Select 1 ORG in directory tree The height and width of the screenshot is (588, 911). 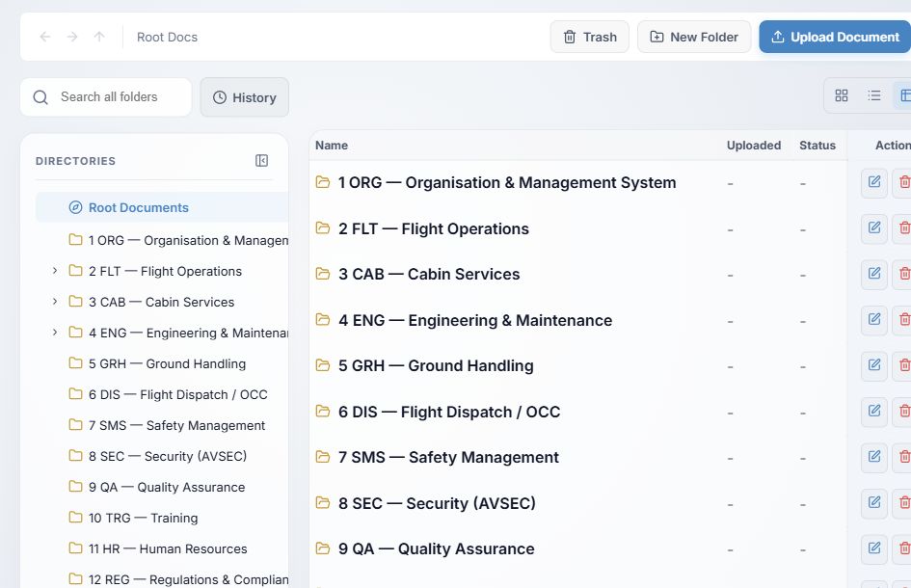177,240
